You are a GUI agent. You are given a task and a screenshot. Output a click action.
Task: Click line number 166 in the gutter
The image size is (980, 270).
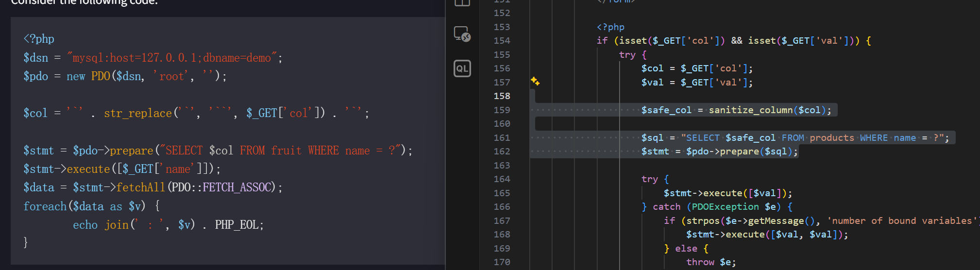tap(502, 207)
